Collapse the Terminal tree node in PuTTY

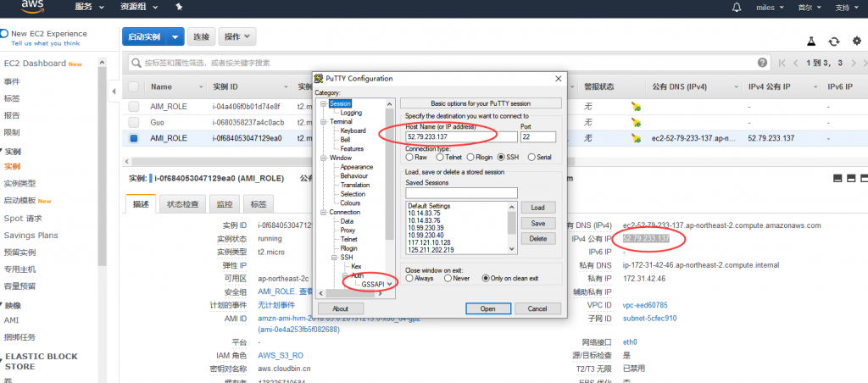click(x=323, y=121)
